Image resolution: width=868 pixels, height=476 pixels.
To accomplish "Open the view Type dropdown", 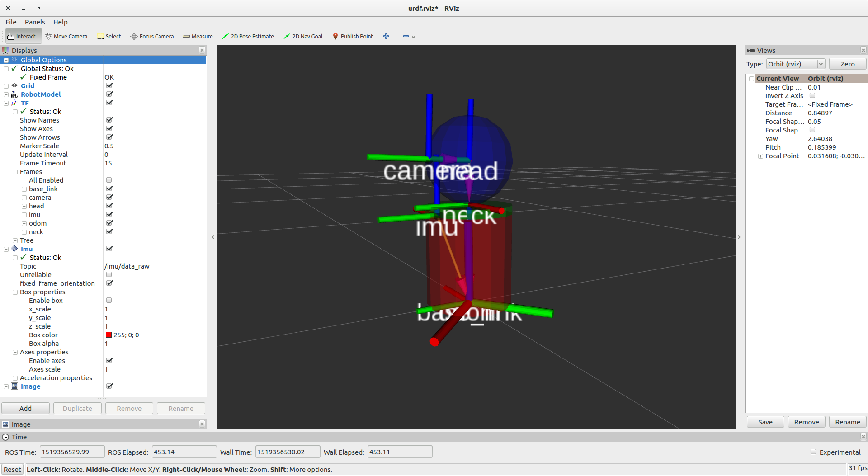I will (x=796, y=64).
